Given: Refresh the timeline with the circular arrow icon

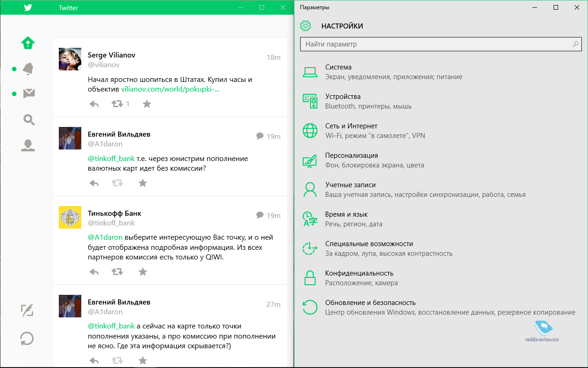Looking at the screenshot, I should tap(27, 339).
